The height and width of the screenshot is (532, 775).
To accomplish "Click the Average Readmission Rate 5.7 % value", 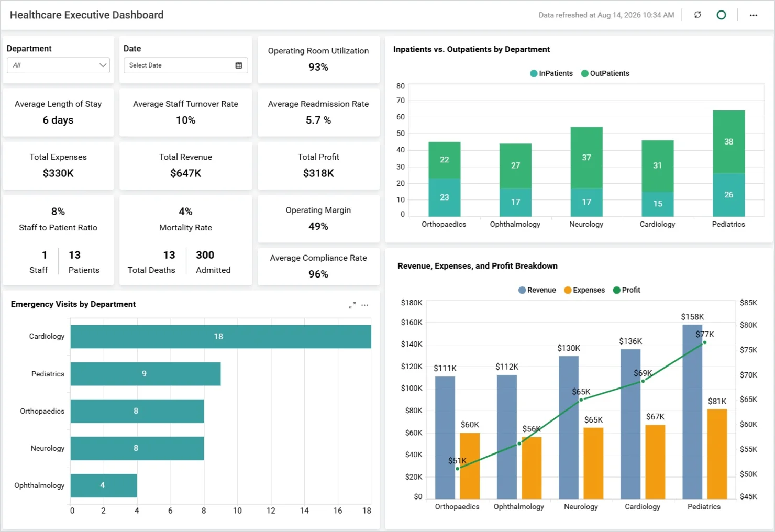I will click(x=318, y=120).
